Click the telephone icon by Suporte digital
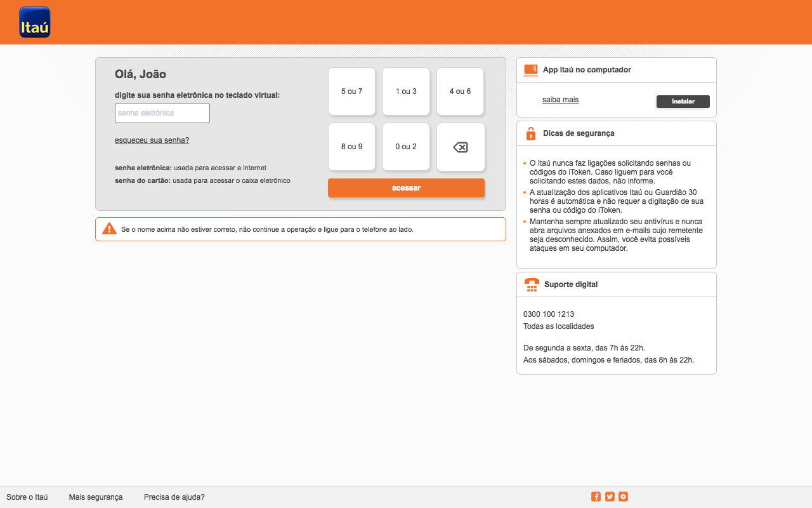The width and height of the screenshot is (812, 508). point(532,285)
